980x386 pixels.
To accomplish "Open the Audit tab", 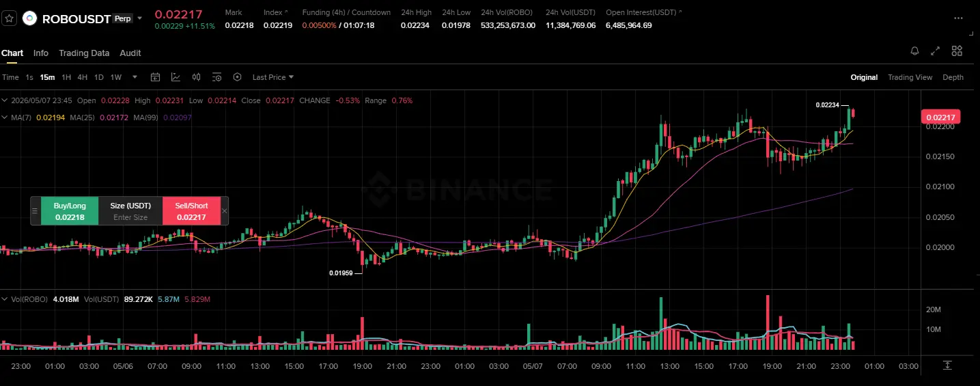I will [x=130, y=53].
